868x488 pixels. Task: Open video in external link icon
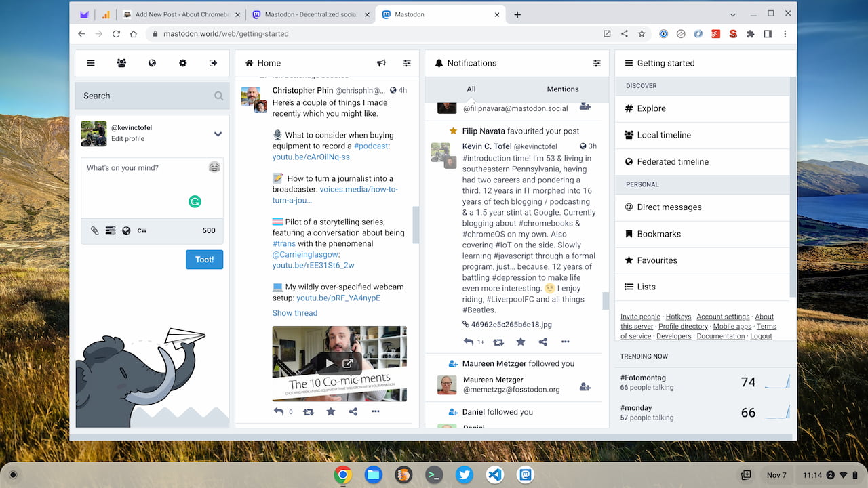click(348, 363)
